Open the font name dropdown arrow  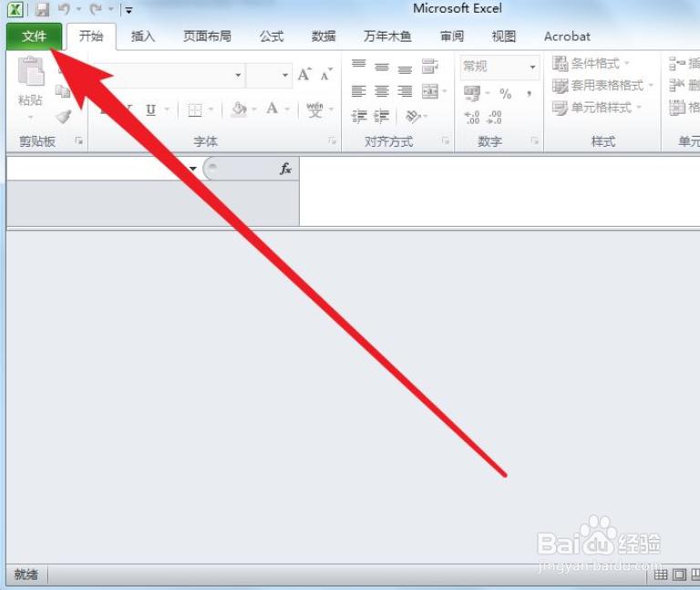(x=239, y=75)
